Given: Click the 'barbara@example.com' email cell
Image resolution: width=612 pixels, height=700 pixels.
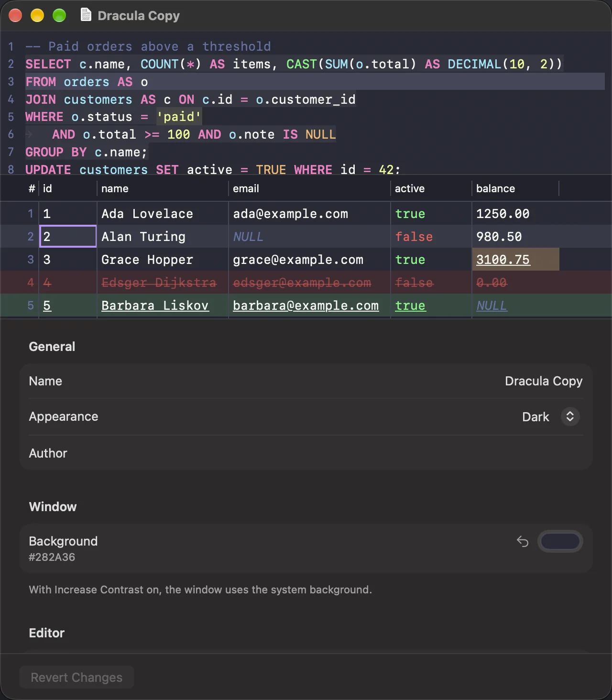Looking at the screenshot, I should pyautogui.click(x=309, y=305).
